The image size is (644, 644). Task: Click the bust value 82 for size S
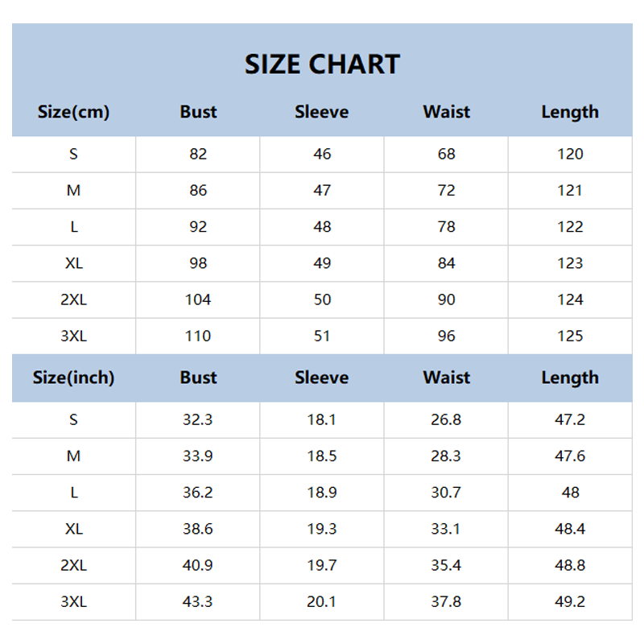[198, 154]
